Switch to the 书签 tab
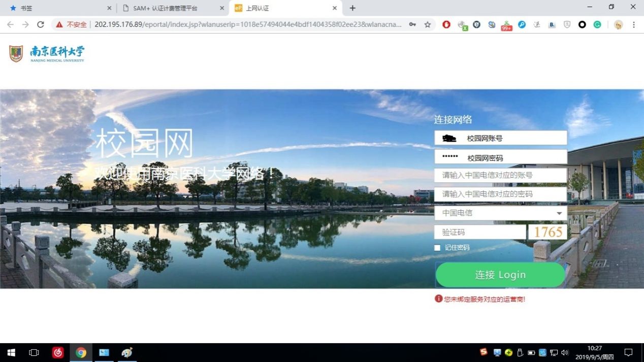The image size is (644, 362). pos(60,8)
